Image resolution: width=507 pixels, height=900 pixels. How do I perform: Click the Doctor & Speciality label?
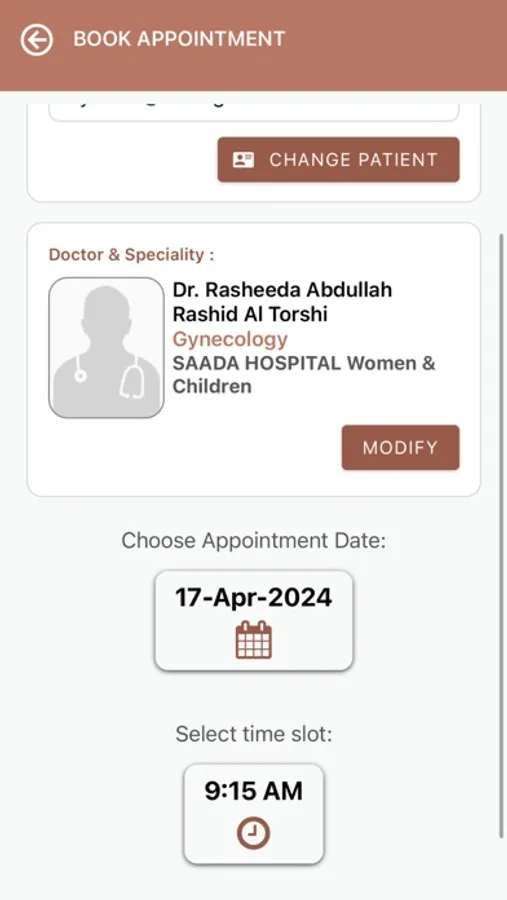(x=131, y=255)
